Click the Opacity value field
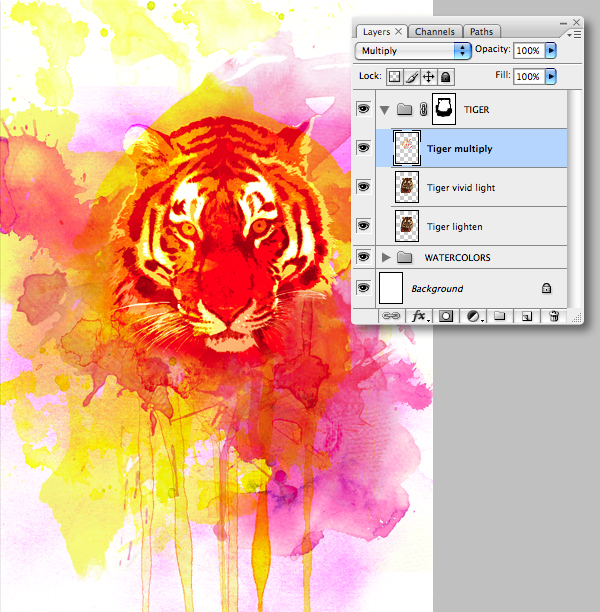The image size is (600, 612). click(x=529, y=50)
